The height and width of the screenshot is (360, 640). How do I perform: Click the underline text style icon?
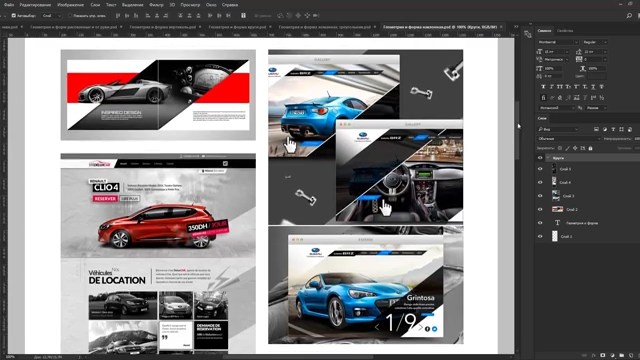[593, 87]
